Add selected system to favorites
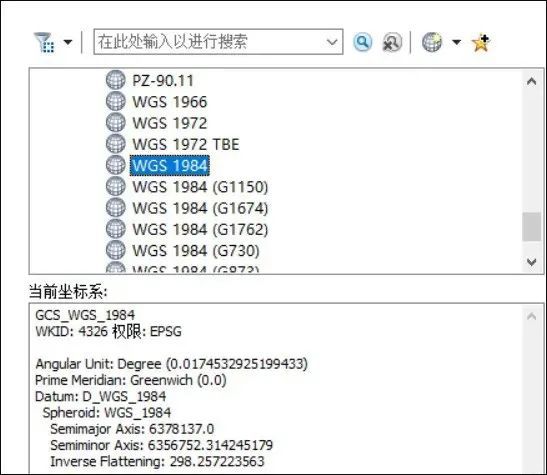The height and width of the screenshot is (475, 547). (x=481, y=43)
